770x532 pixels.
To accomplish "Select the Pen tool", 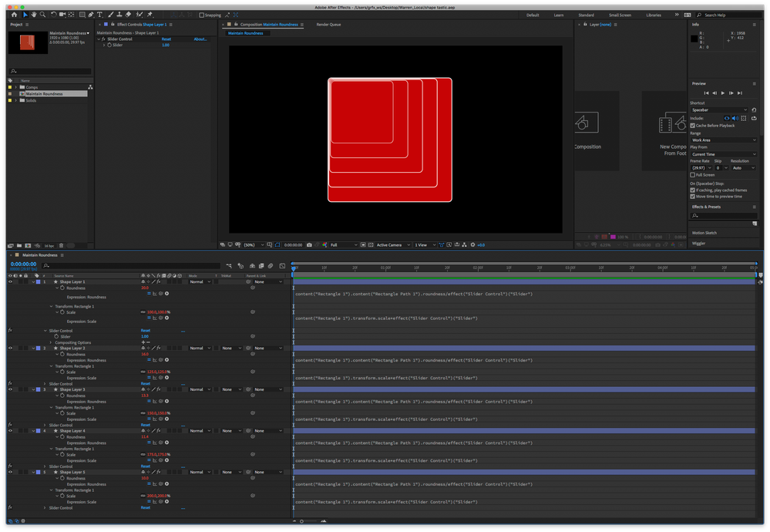I will pos(92,15).
